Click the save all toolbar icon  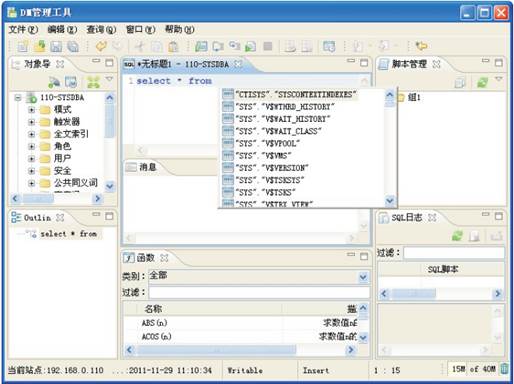pyautogui.click(x=73, y=46)
